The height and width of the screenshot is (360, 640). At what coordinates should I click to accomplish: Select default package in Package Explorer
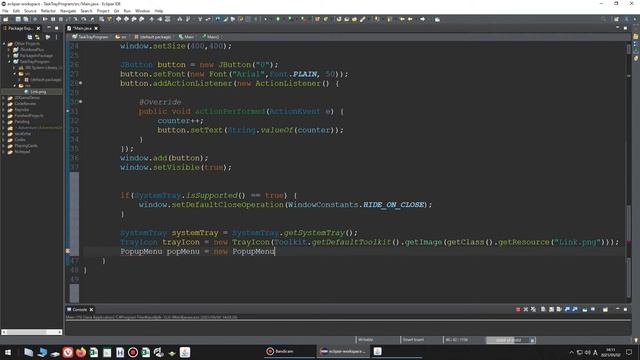(x=42, y=80)
